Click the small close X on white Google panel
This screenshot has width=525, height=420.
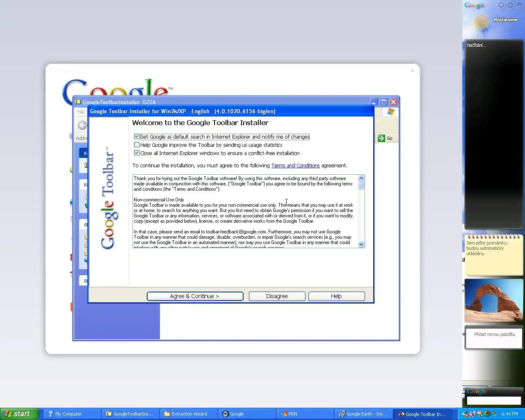[x=413, y=71]
